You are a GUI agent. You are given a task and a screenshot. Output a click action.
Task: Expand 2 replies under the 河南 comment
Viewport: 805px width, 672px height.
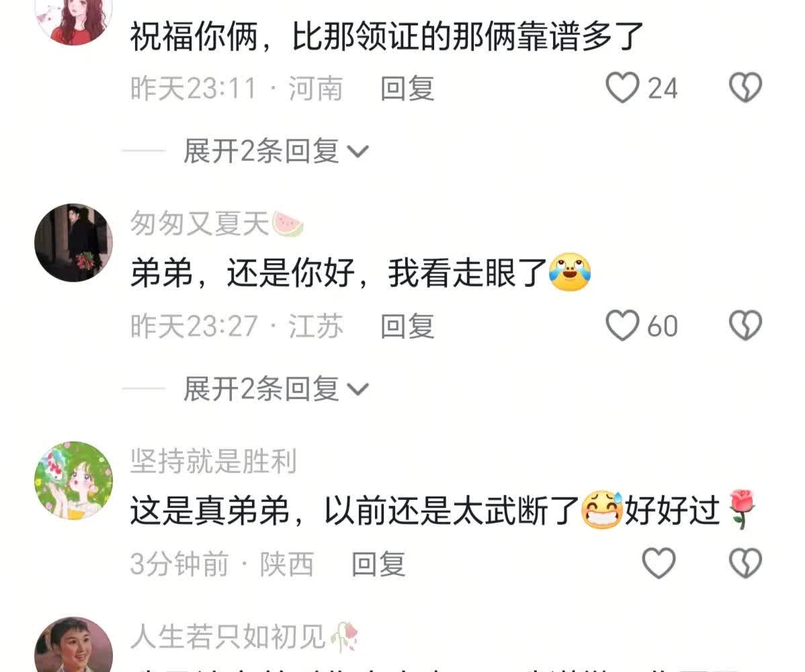tap(276, 151)
